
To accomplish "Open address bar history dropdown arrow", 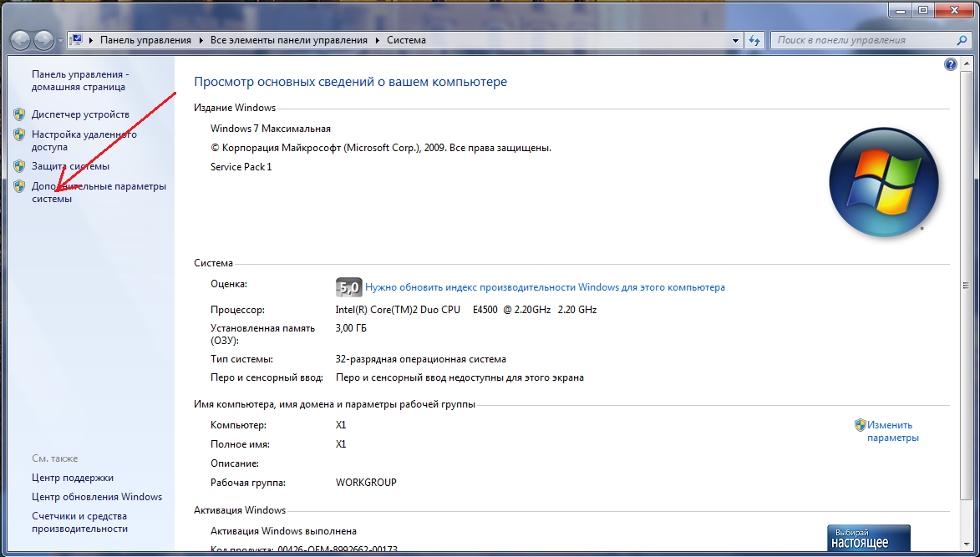I will click(x=735, y=40).
